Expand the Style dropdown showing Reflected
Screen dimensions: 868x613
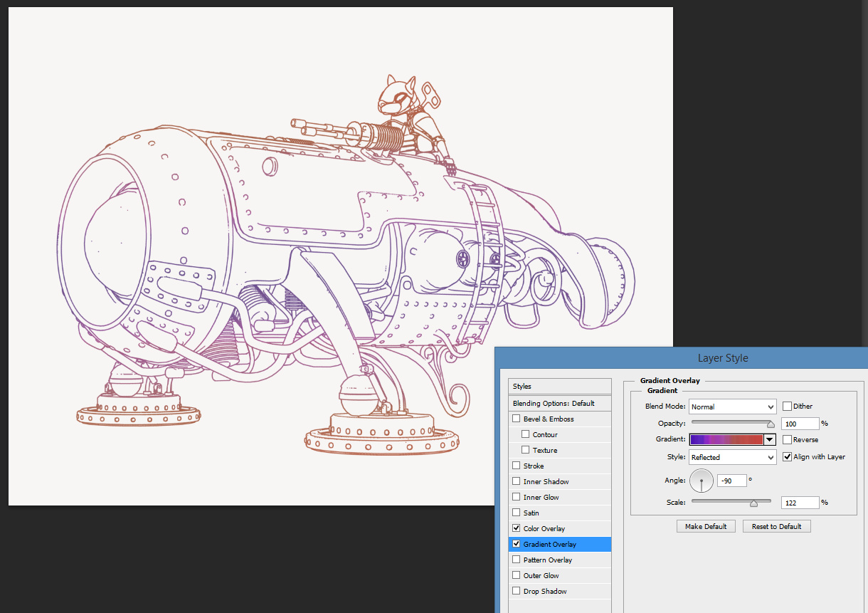[x=732, y=457]
